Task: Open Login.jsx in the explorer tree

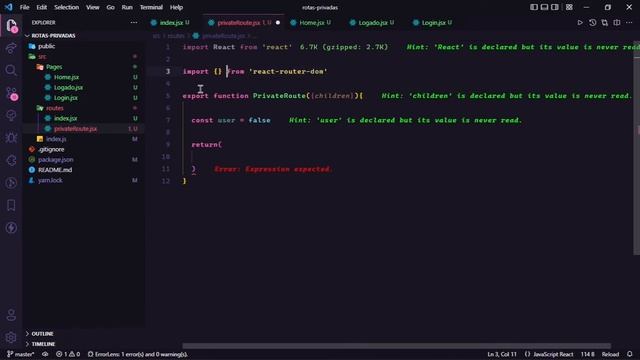Action: [66, 98]
